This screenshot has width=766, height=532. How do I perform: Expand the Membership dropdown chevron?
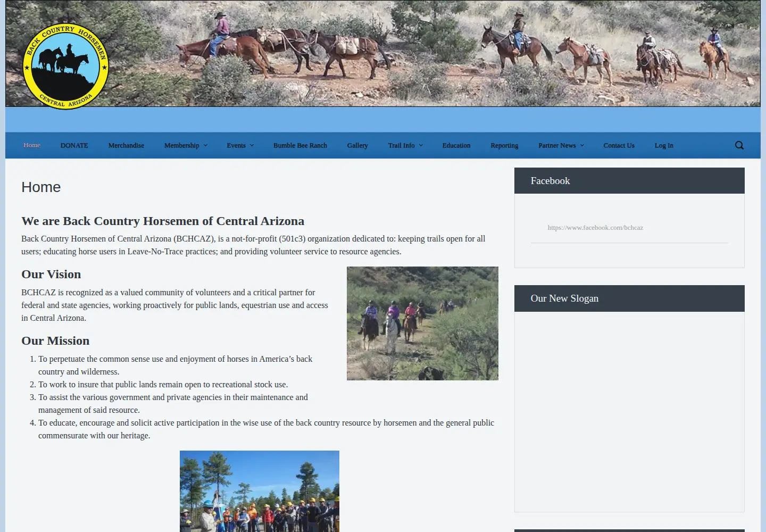[206, 145]
